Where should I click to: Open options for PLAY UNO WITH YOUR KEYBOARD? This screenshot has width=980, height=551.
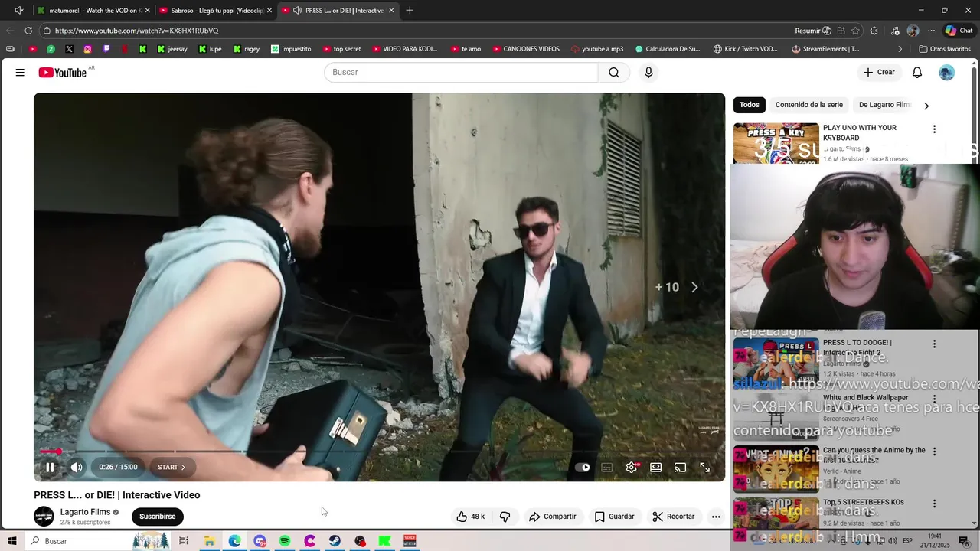coord(934,129)
